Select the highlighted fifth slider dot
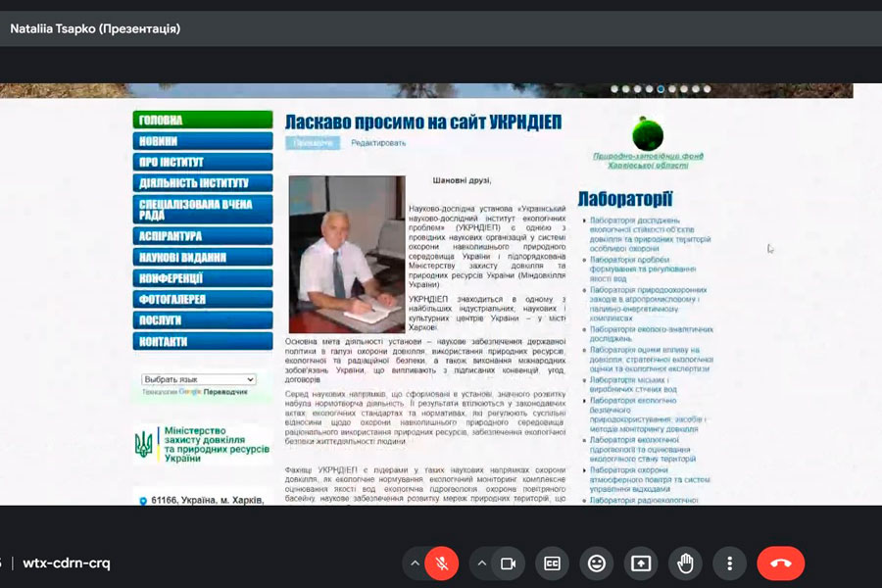Image resolution: width=882 pixels, height=588 pixels. point(661,89)
